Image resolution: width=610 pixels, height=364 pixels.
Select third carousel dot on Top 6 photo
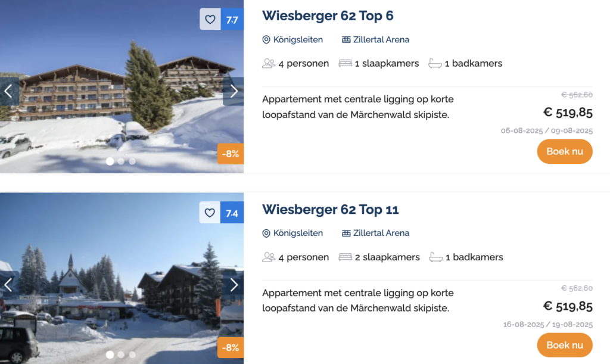[x=132, y=161]
